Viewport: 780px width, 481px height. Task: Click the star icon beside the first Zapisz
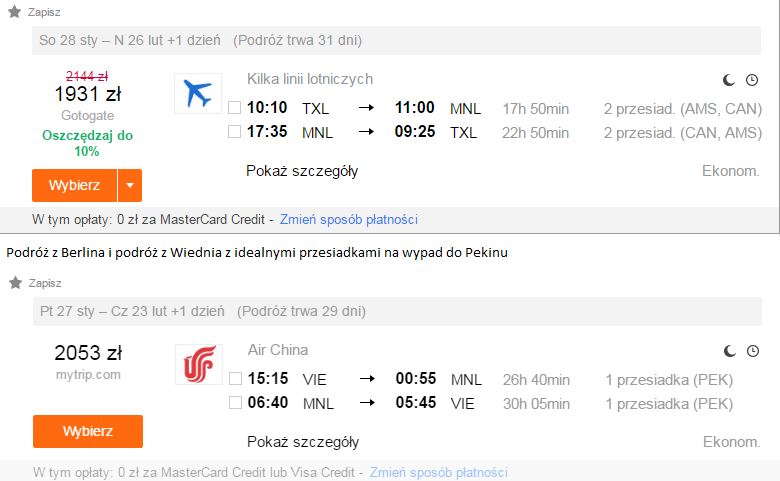point(14,11)
